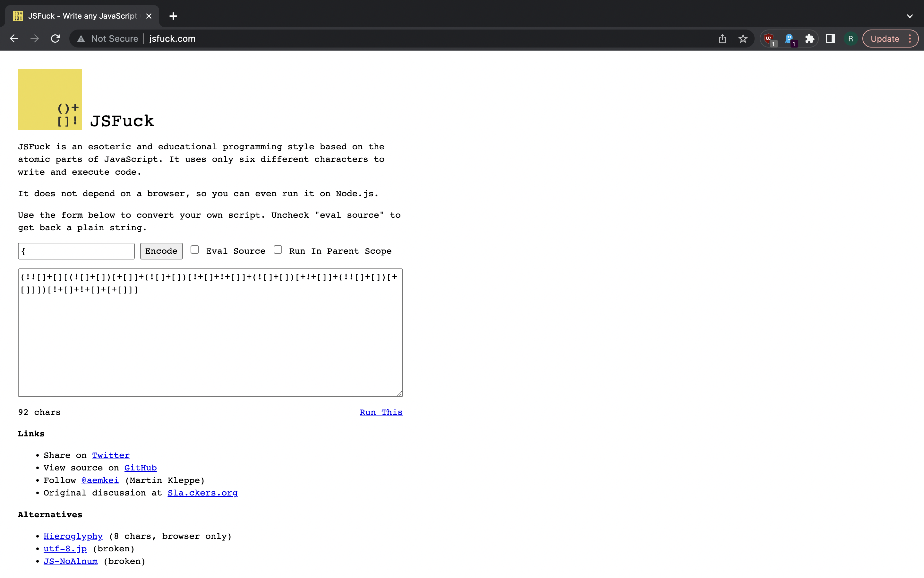The height and width of the screenshot is (578, 924).
Task: Go back to the previous page
Action: coord(14,39)
